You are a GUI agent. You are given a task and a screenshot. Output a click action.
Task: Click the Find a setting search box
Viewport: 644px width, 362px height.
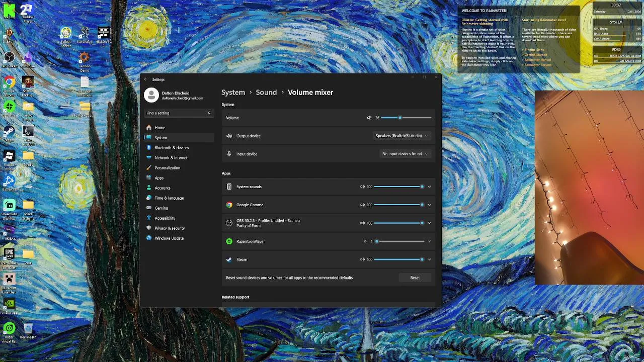[179, 113]
